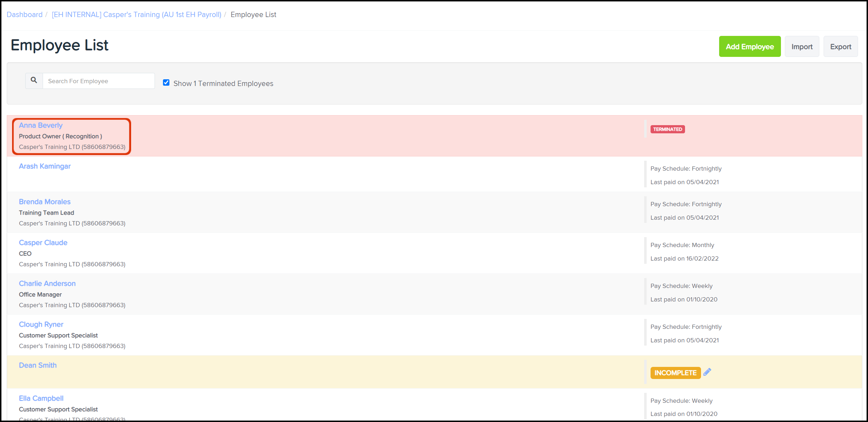The height and width of the screenshot is (422, 868).
Task: Open Ella Campbell's employee record
Action: pyautogui.click(x=41, y=398)
